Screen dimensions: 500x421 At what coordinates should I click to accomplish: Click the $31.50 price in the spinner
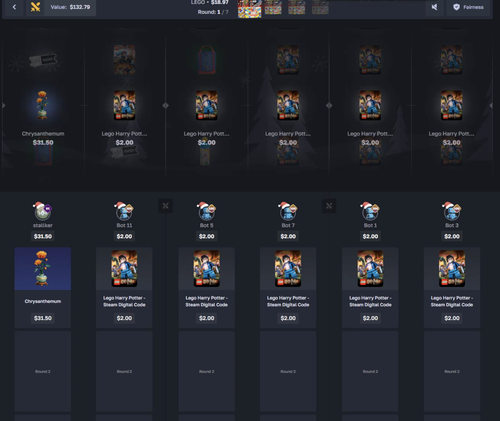43,143
